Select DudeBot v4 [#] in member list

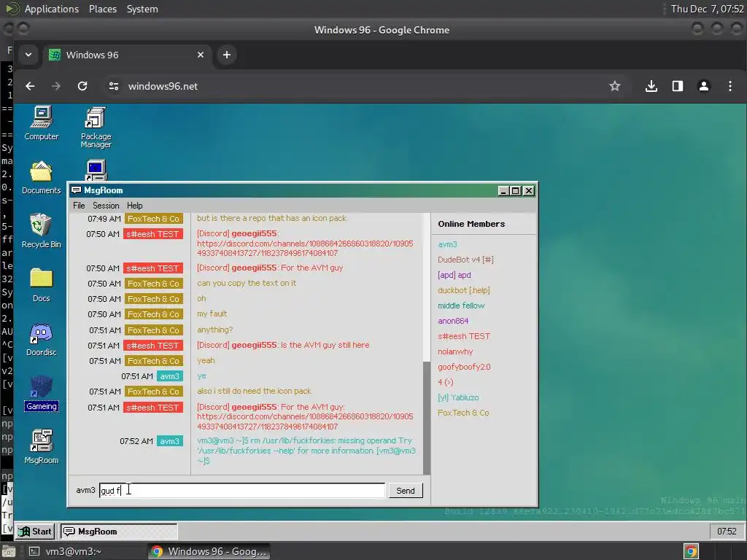click(465, 260)
